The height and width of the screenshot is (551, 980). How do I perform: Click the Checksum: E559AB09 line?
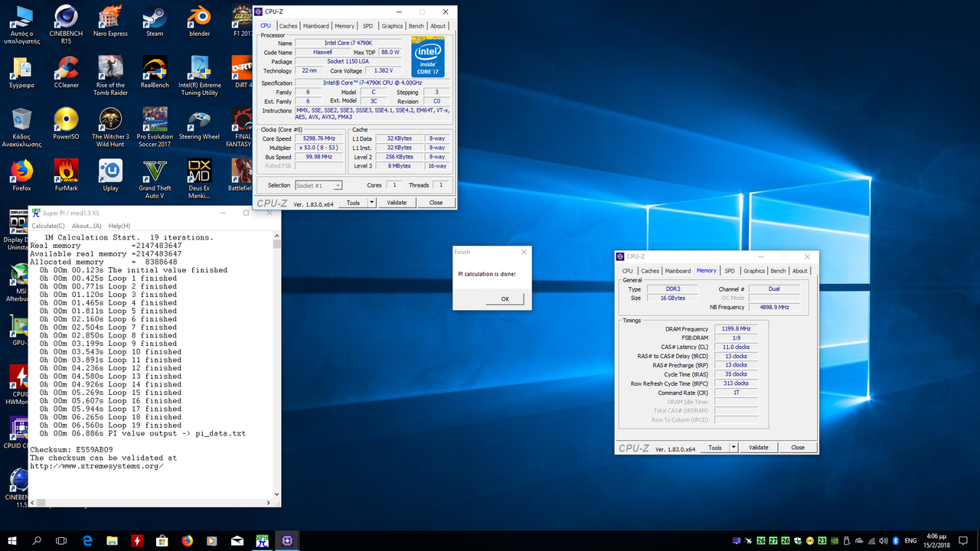point(71,449)
